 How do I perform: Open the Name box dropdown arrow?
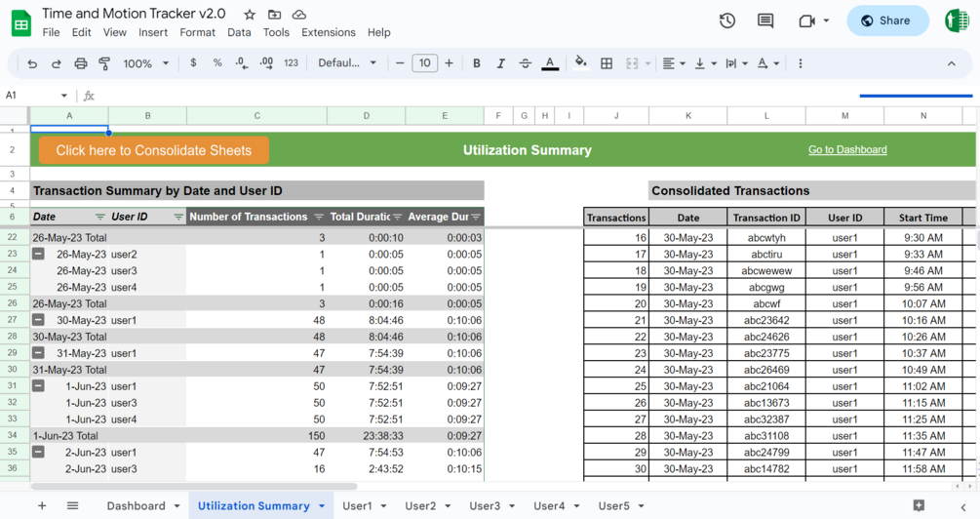63,96
